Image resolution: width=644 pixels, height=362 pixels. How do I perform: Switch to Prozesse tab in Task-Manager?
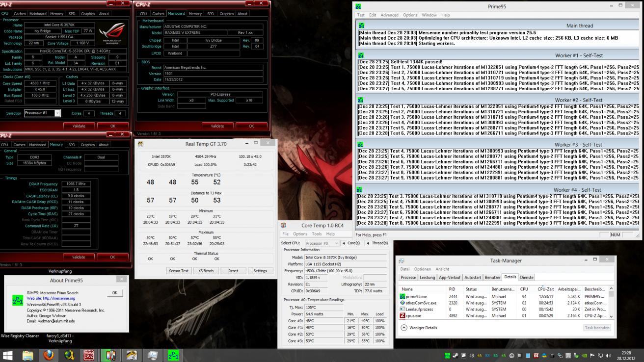coord(408,278)
